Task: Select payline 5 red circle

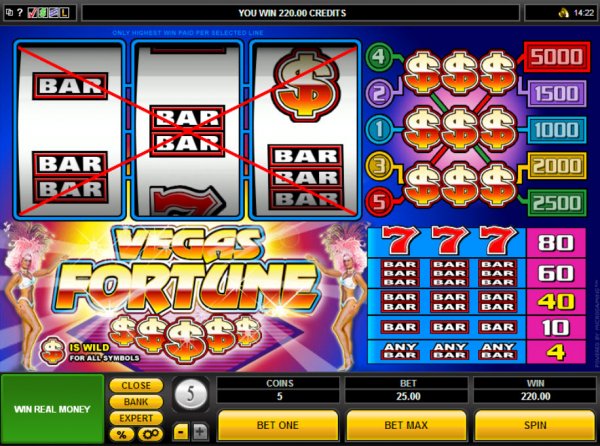Action: click(x=378, y=202)
